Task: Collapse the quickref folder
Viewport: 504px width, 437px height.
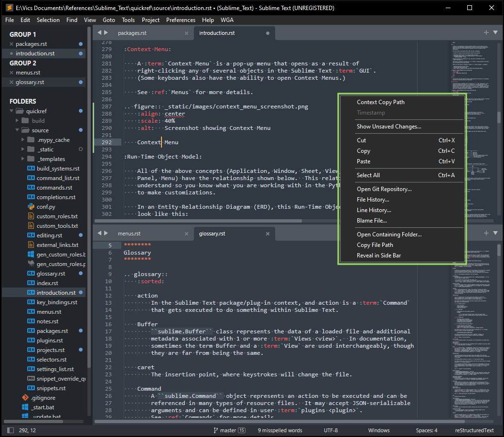Action: coord(11,111)
